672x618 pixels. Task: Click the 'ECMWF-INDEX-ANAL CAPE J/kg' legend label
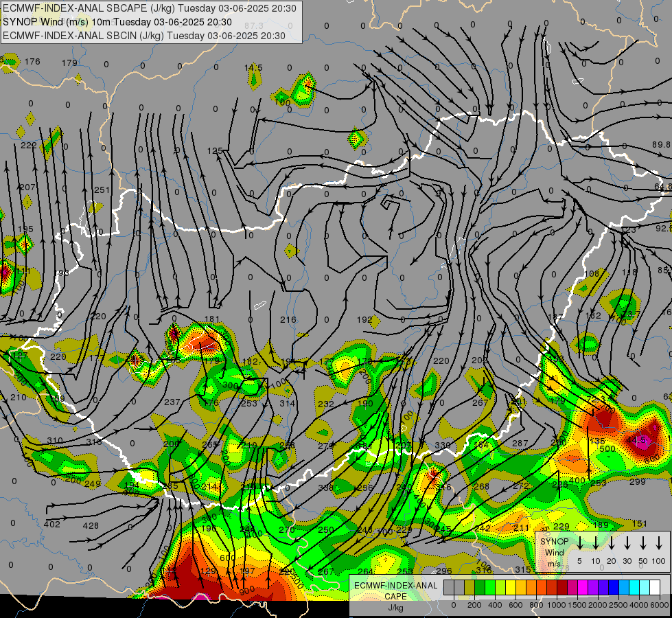click(395, 597)
